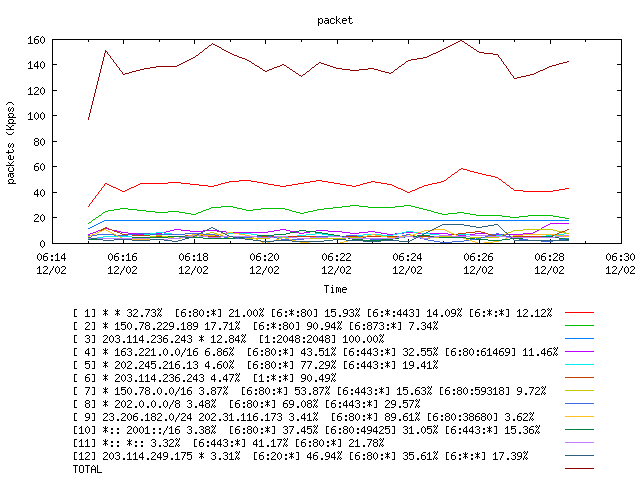The width and height of the screenshot is (640, 480).
Task: Click the [6:80:61469] 11.46% text
Action: point(501,352)
